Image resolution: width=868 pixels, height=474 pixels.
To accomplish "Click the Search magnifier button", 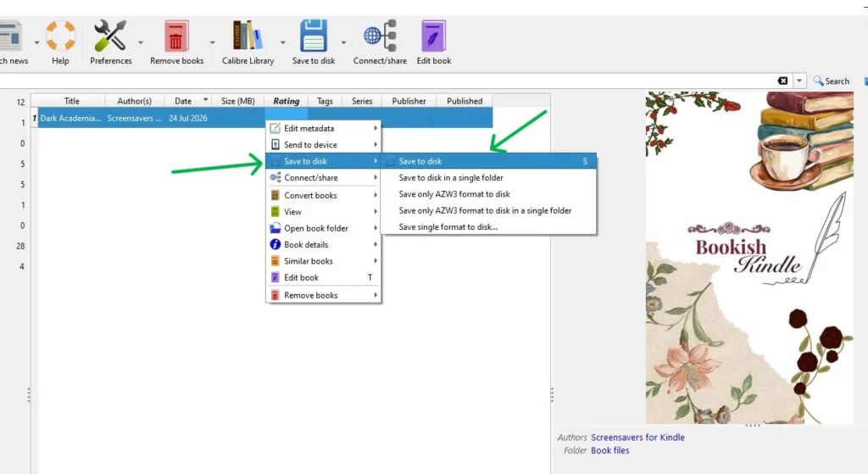I will click(x=831, y=81).
